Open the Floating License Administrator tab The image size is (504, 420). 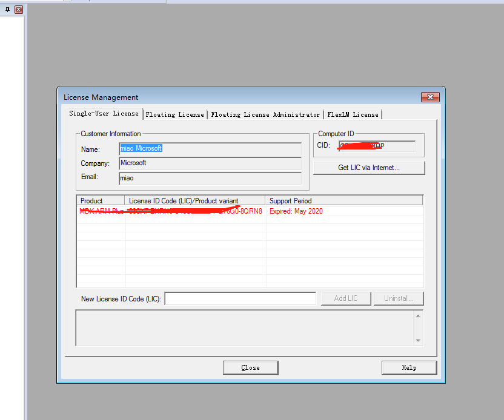[x=265, y=114]
